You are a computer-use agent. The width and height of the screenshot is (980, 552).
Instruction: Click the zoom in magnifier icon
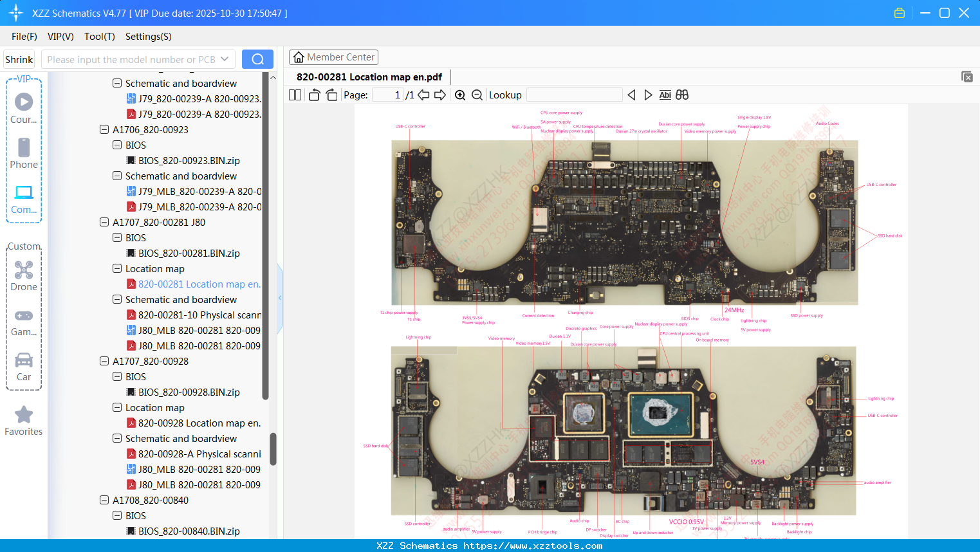tap(460, 95)
